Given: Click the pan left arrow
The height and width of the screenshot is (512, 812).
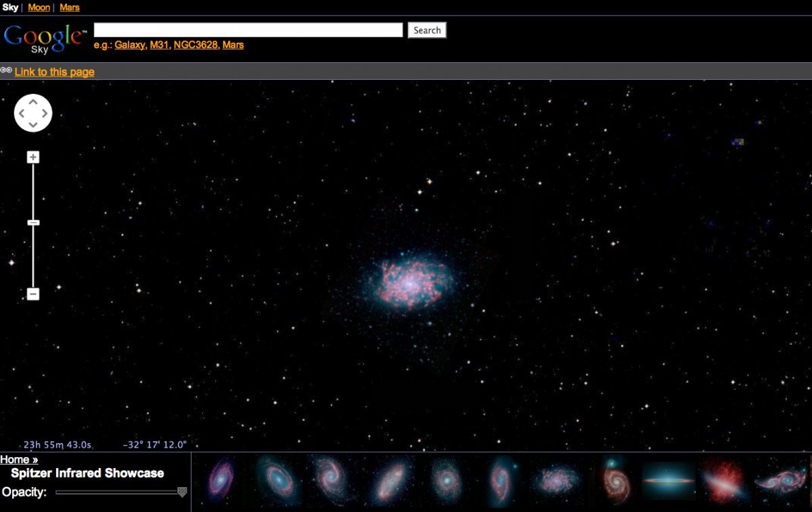Looking at the screenshot, I should coord(22,114).
